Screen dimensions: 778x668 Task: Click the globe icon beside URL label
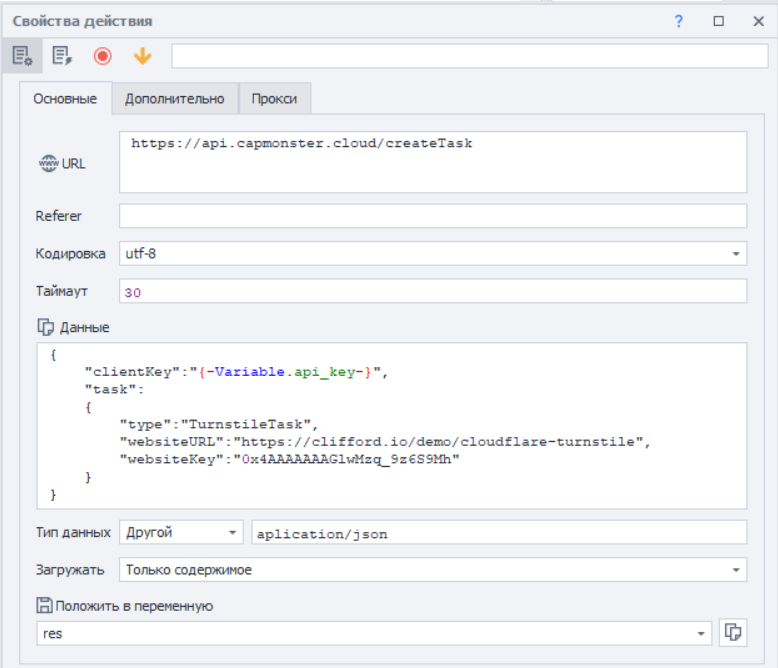(48, 163)
